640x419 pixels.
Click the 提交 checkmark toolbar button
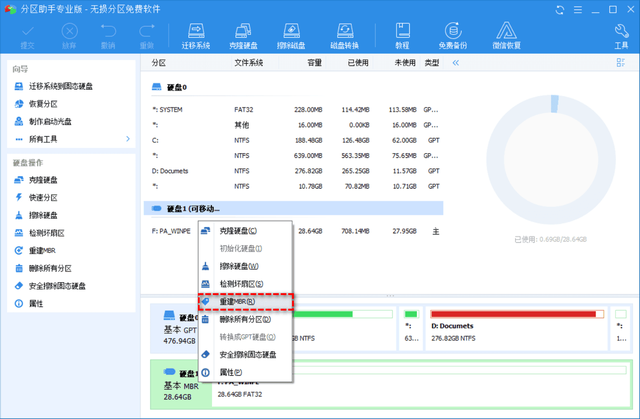click(x=28, y=36)
